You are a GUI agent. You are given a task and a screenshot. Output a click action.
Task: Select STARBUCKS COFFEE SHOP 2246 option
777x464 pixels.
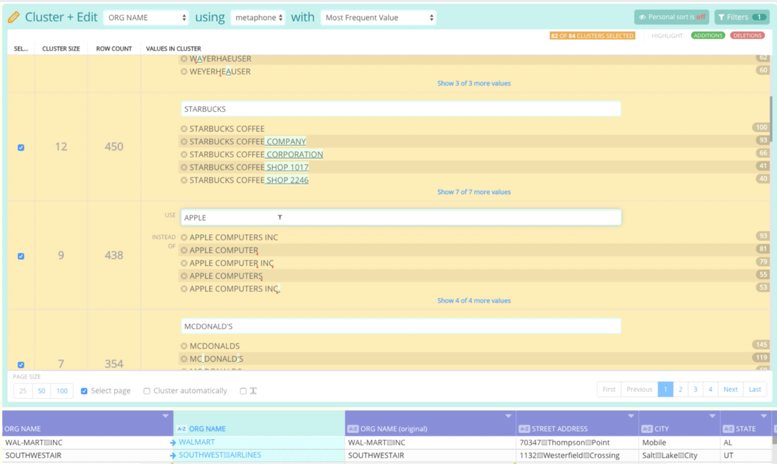[184, 180]
